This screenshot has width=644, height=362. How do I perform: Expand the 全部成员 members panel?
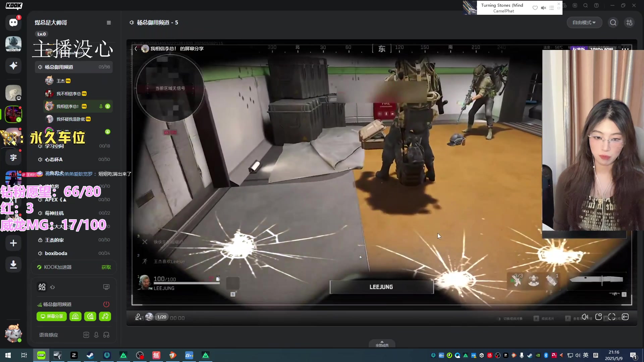point(382,344)
